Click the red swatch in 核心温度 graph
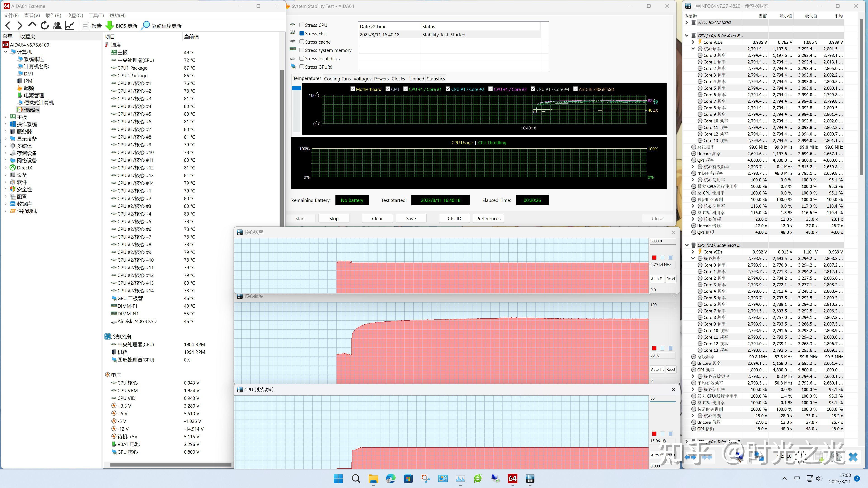This screenshot has width=868, height=488. (x=654, y=348)
